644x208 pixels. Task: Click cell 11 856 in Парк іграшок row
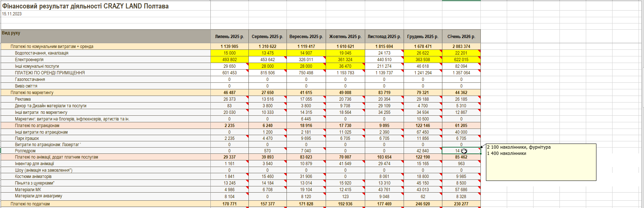(423, 138)
